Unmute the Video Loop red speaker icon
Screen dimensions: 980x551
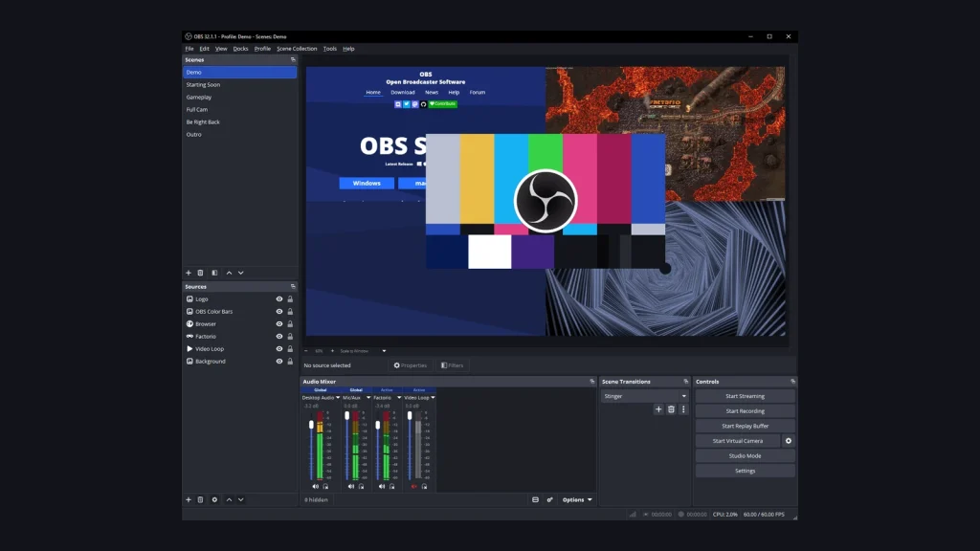point(413,487)
